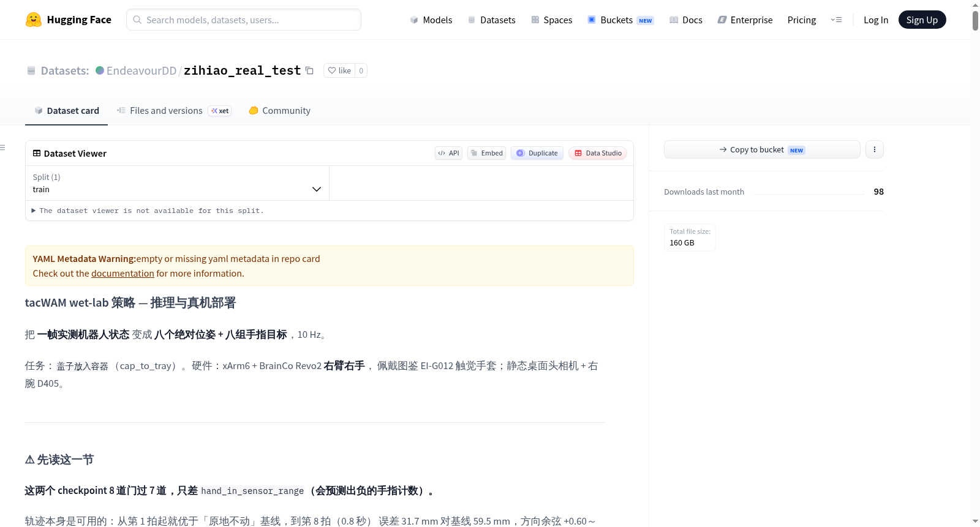
Task: Click the Hugging Face logo
Action: coord(68,20)
